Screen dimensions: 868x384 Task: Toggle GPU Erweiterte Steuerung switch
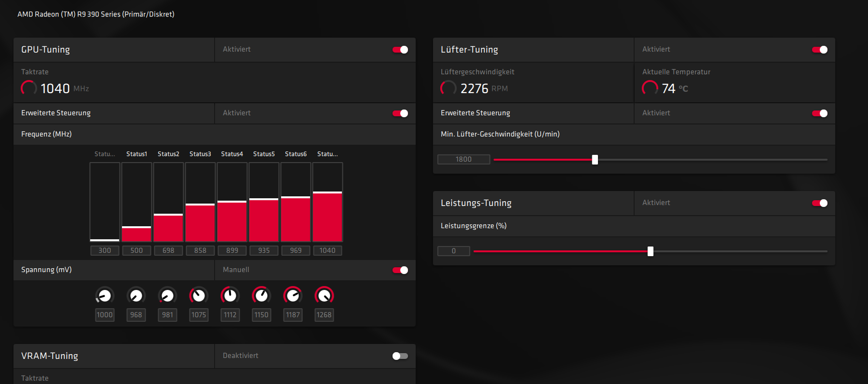tap(400, 113)
